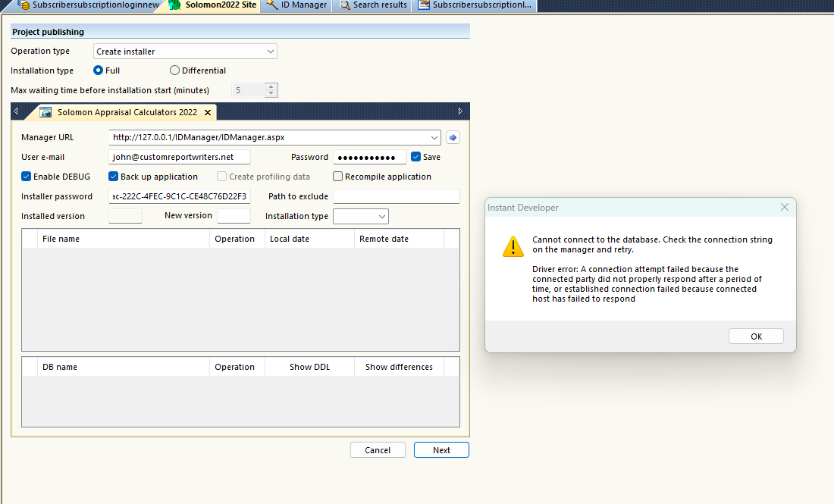Click the Show DDL column header

point(309,367)
